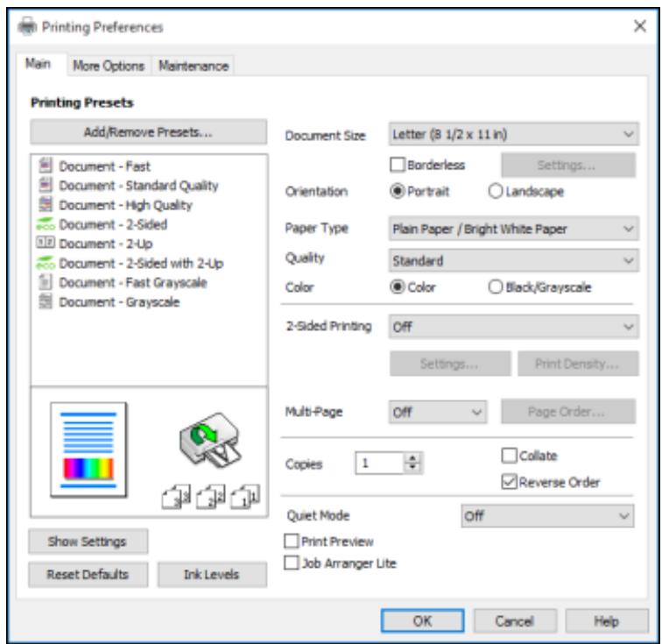662x644 pixels.
Task: Open the Quiet Mode dropdown
Action: click(x=547, y=515)
